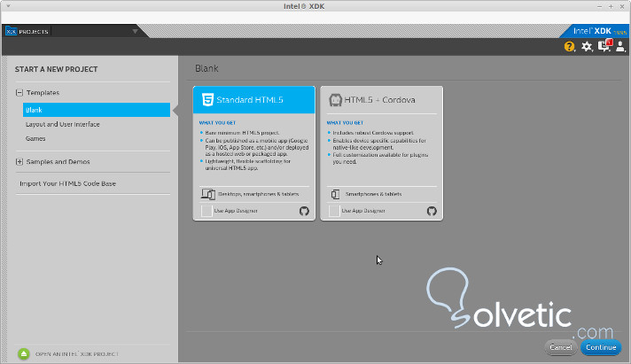This screenshot has height=364, width=631.
Task: Click 'Smartphones & tablets' text on Cordova card
Action: click(373, 194)
